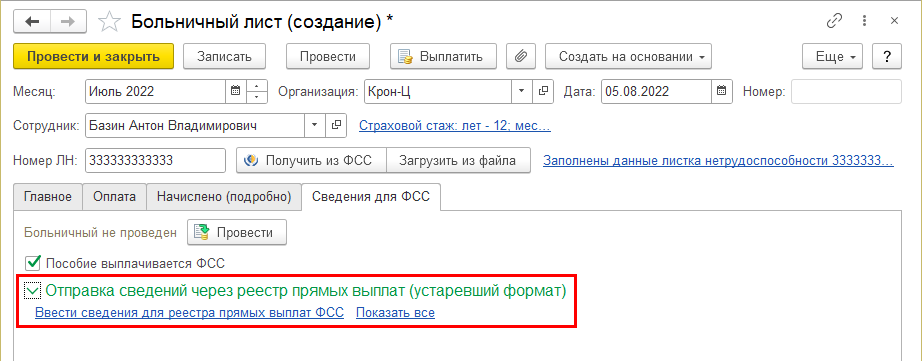Open the Сотрудник record via open icon
Image resolution: width=922 pixels, height=361 pixels.
tap(336, 125)
